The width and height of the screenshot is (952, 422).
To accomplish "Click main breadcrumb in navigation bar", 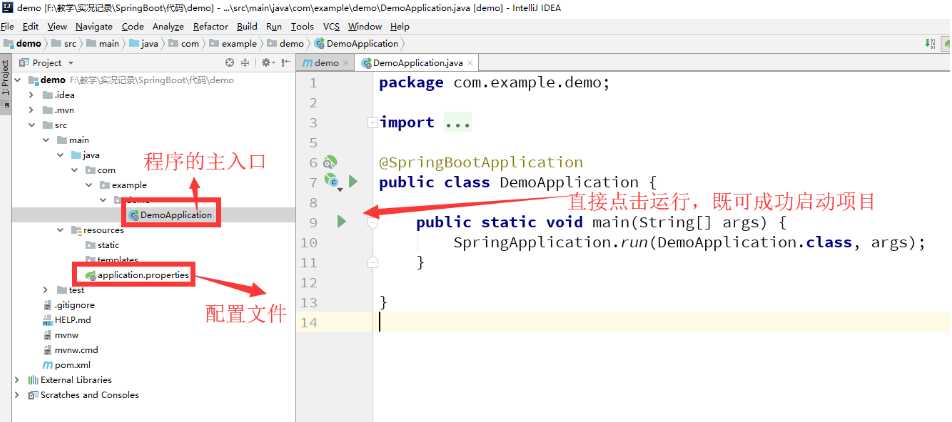I will 103,43.
